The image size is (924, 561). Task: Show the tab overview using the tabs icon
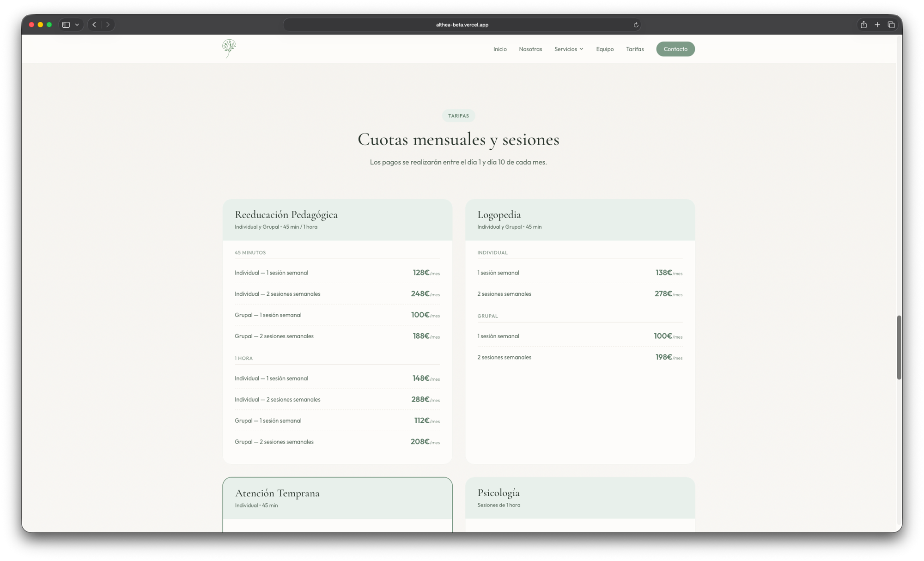[x=891, y=24]
